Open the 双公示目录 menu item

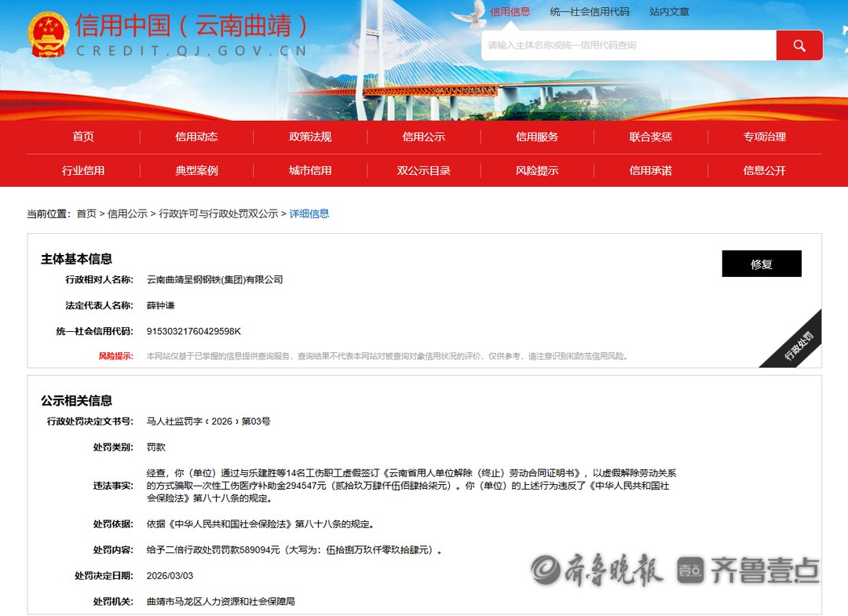[x=423, y=170]
